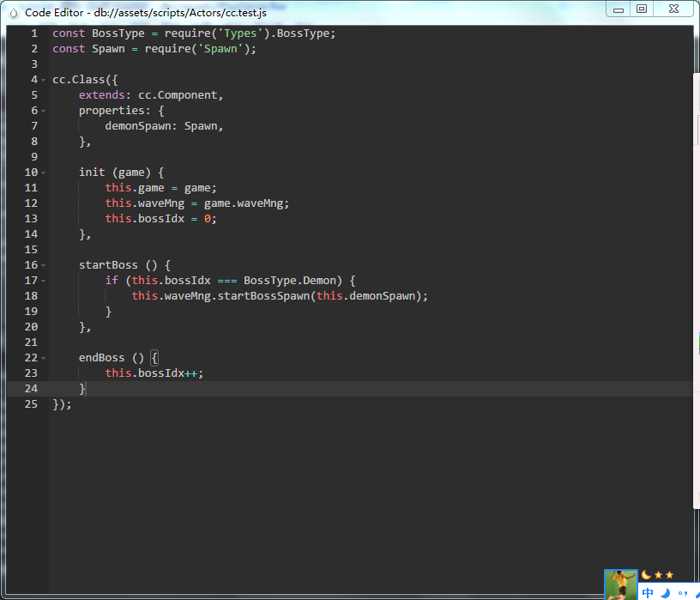The height and width of the screenshot is (600, 700).
Task: Click 'BossType' identifier on line 1
Action: point(118,33)
